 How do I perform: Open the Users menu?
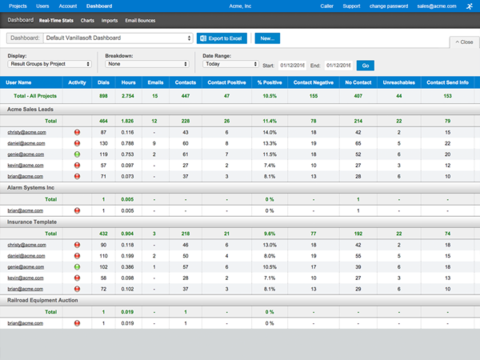(42, 6)
